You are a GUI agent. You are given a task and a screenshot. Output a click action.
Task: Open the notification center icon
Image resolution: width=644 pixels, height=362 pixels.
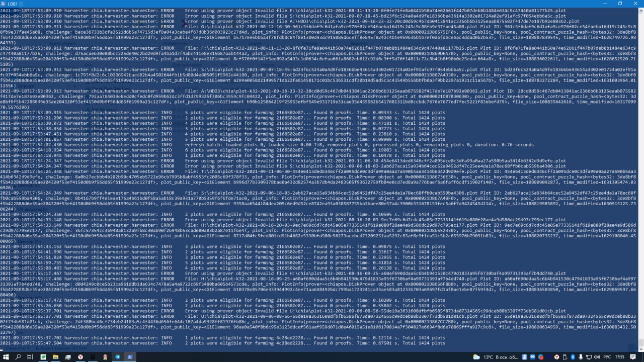(633, 357)
